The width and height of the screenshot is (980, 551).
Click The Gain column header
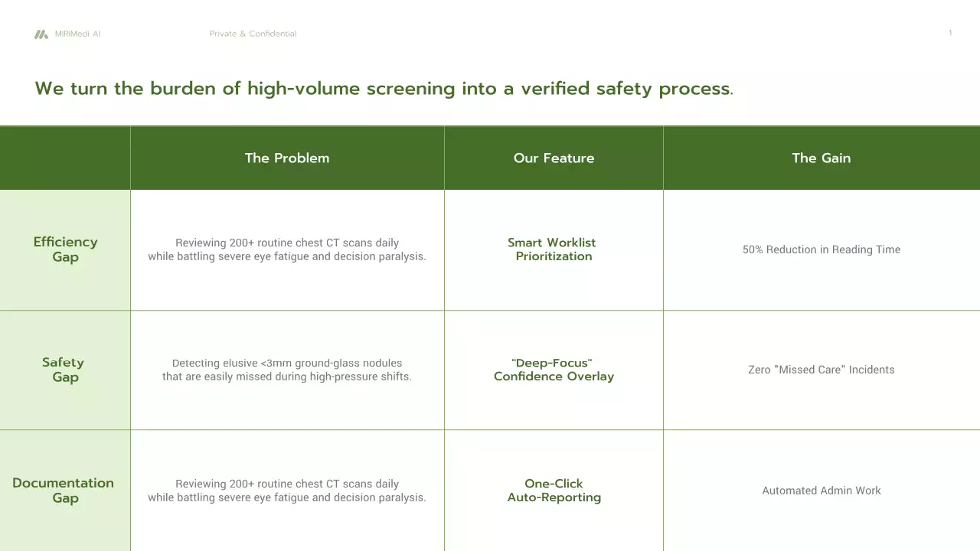pyautogui.click(x=822, y=158)
